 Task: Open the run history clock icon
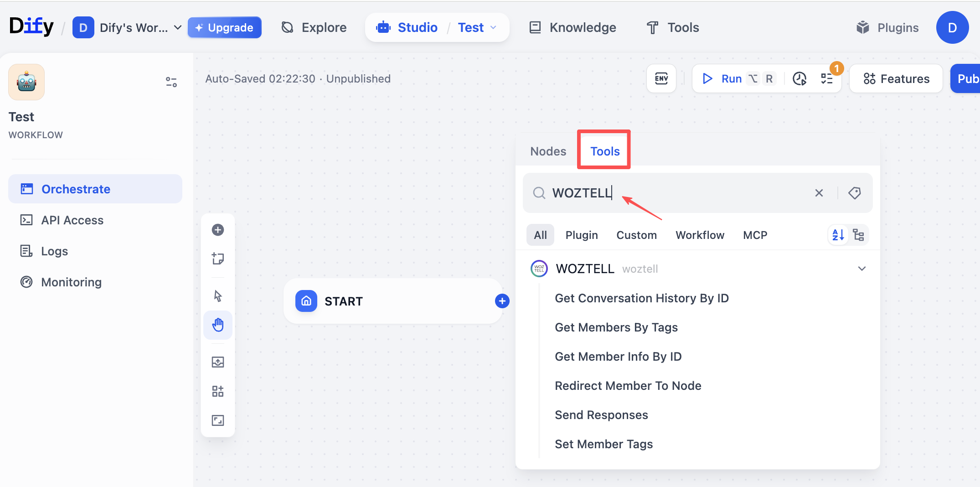[x=799, y=79]
